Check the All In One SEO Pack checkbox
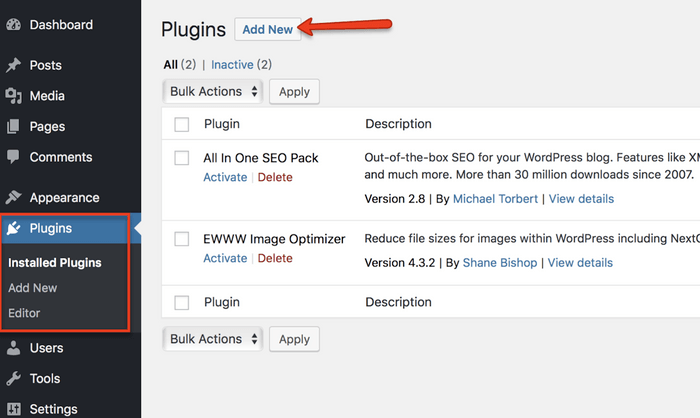 click(x=182, y=158)
